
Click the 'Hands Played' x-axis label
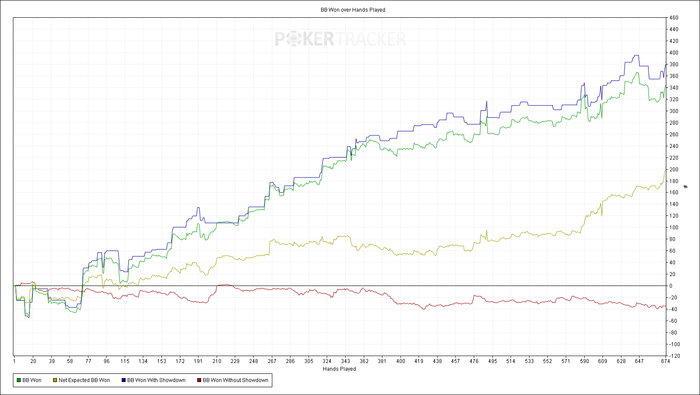339,369
